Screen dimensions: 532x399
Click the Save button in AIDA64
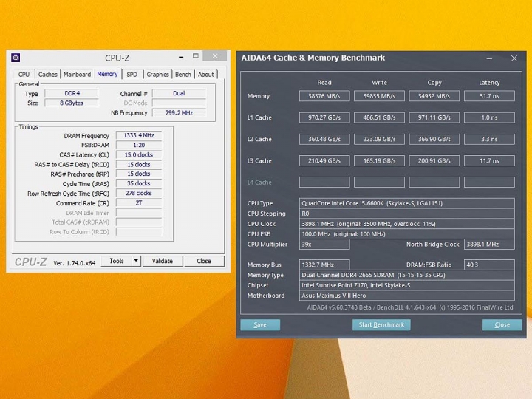(x=260, y=324)
